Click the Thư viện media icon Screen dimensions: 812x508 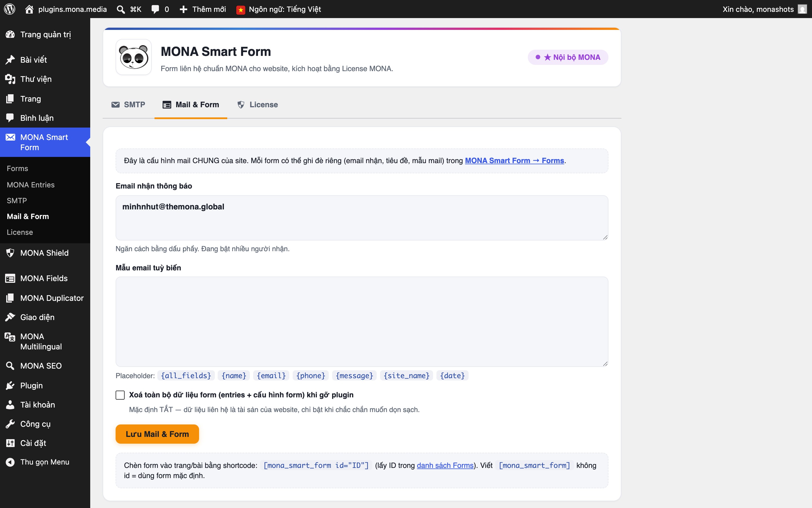pos(10,79)
